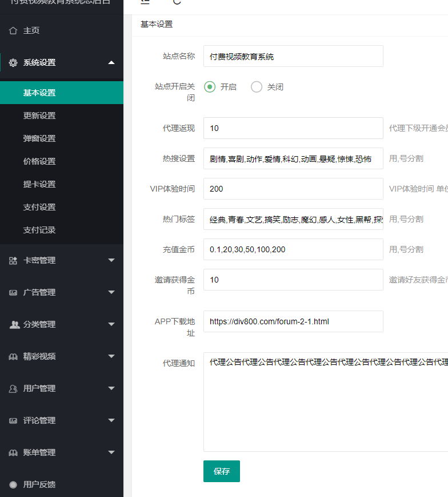Viewport: 448px width, 497px height.
Task: Collapse the 系统设置 menu arrow
Action: [111, 63]
